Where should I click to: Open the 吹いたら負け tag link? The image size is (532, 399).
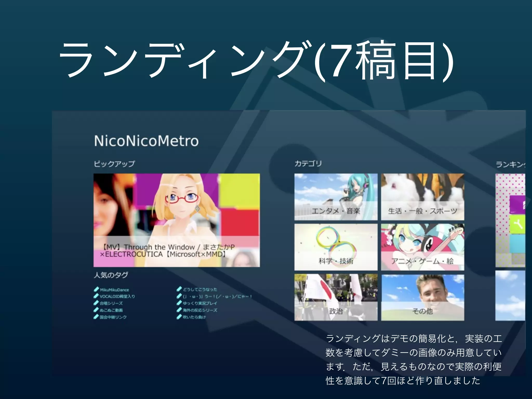point(194,317)
